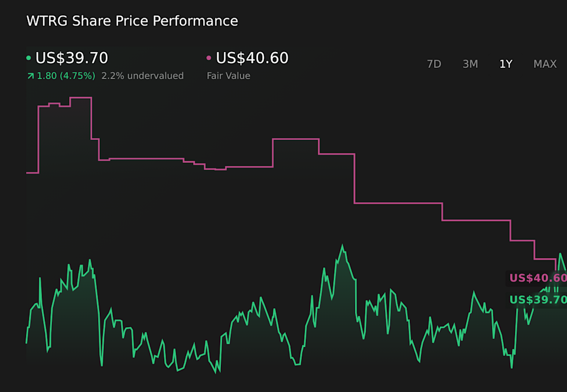The height and width of the screenshot is (392, 567).
Task: Select the 7D time range
Action: tap(434, 64)
